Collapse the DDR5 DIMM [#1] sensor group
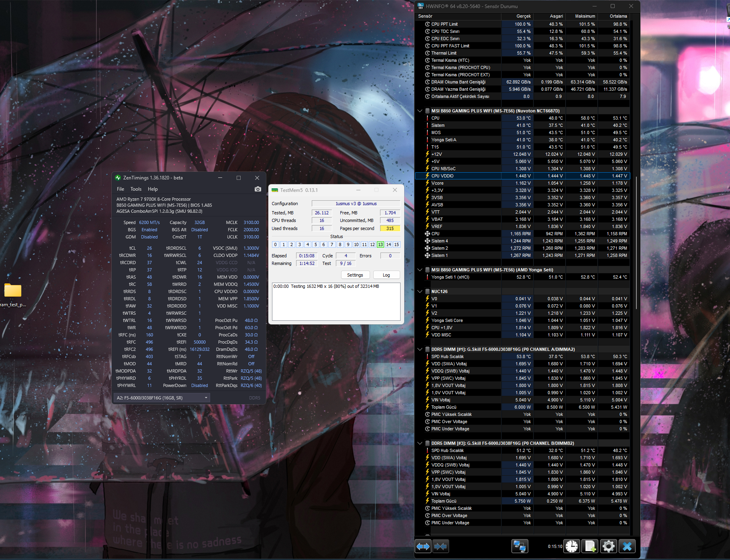The image size is (730, 560). (420, 349)
